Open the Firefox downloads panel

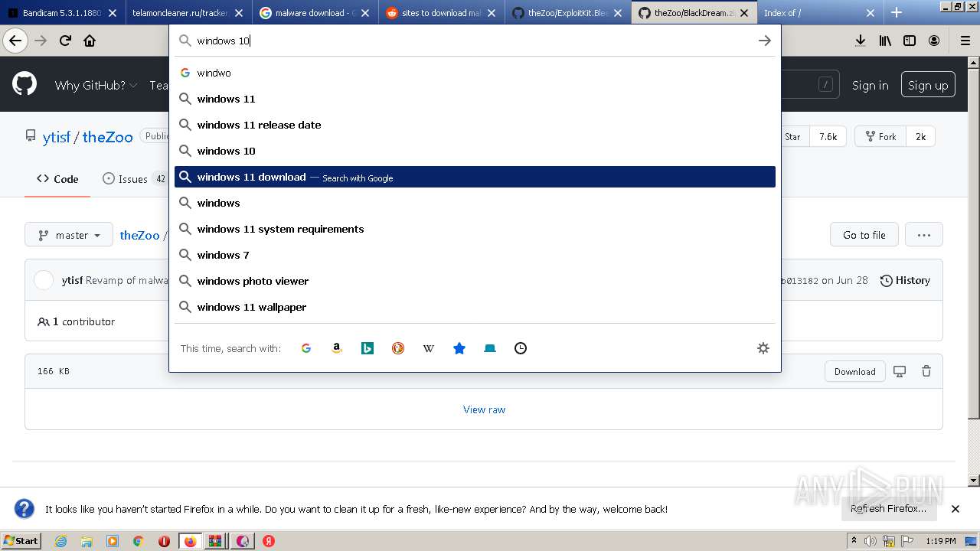(861, 41)
